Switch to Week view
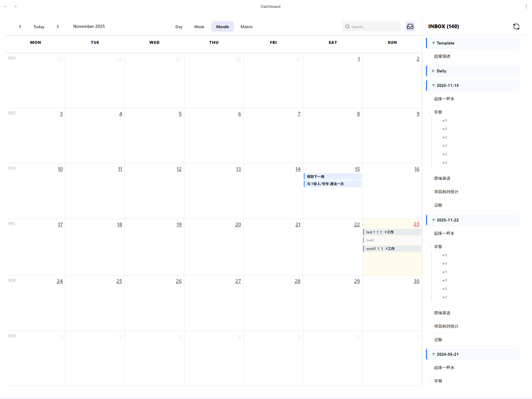 pos(199,26)
